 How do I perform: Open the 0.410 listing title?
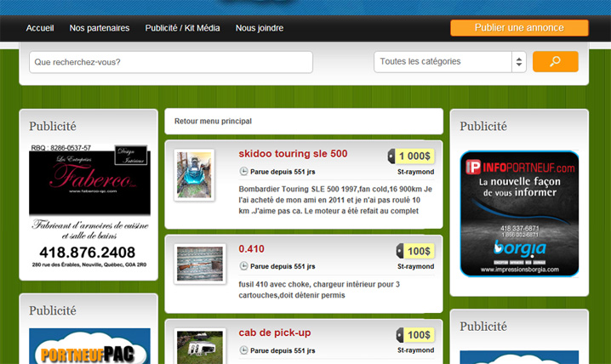click(253, 248)
